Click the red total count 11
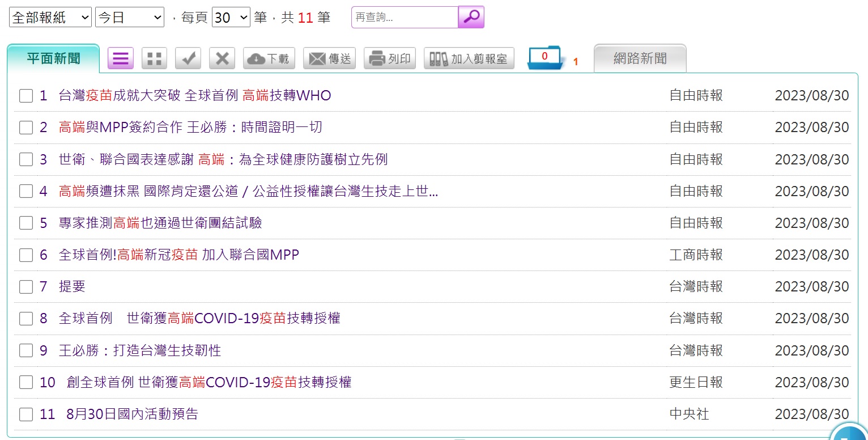 coord(305,18)
